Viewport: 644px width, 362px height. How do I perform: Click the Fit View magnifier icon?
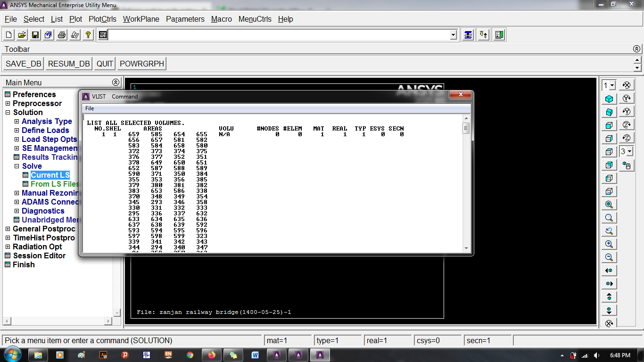tap(609, 205)
